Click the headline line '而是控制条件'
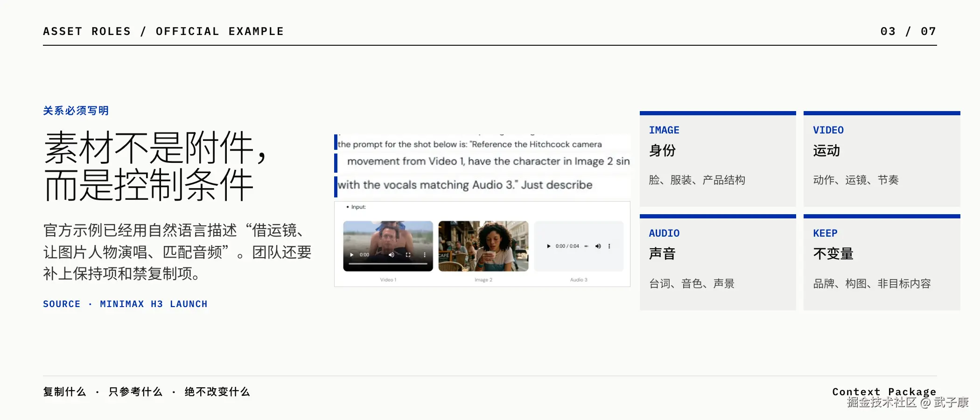The height and width of the screenshot is (420, 980). [x=149, y=185]
